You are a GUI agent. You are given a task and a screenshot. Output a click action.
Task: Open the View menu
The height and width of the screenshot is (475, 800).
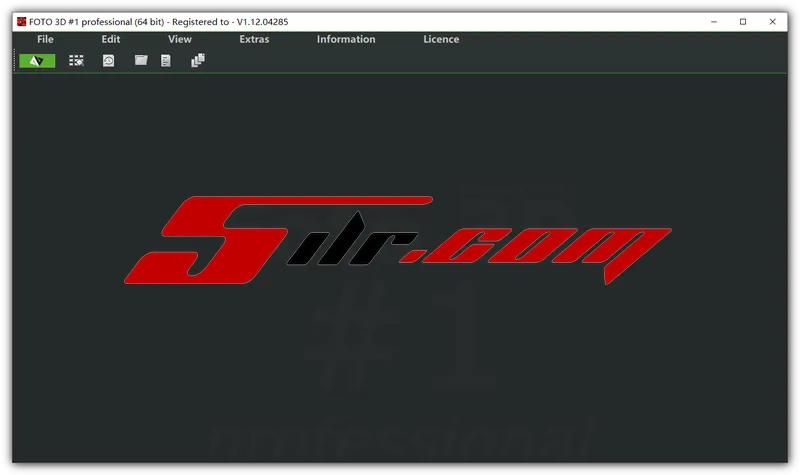[180, 39]
